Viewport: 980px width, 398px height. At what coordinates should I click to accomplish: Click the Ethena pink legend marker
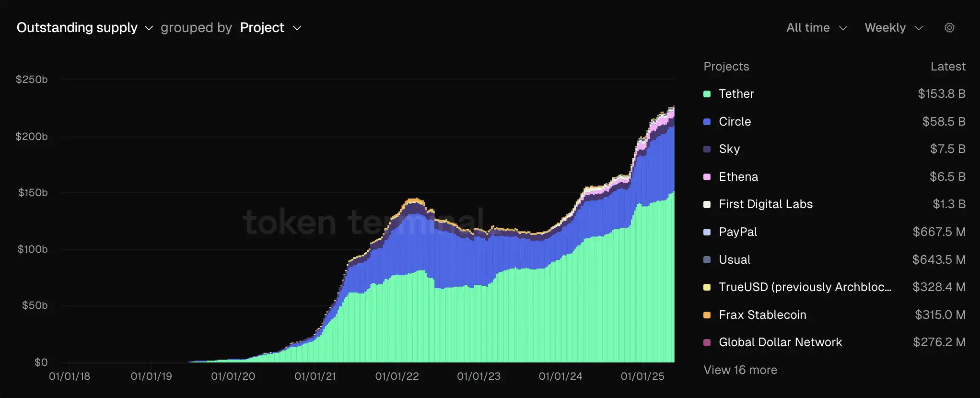[x=707, y=177]
